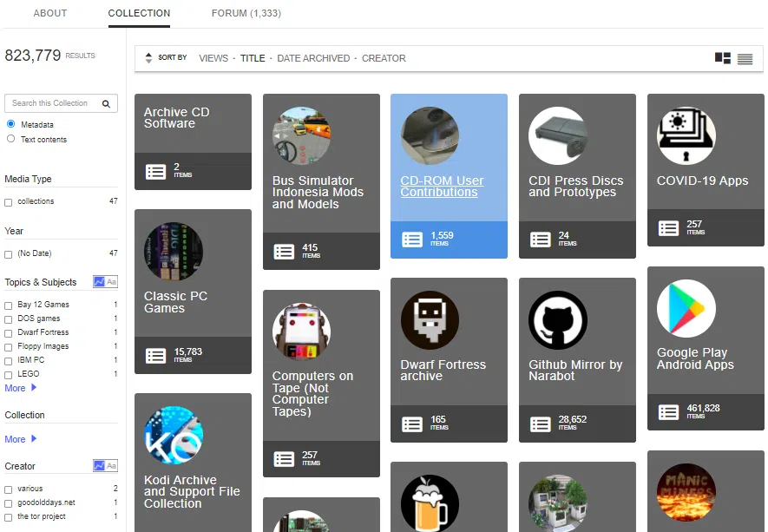Click the magnifier icon in the collection search box
The image size is (768, 532).
pos(108,102)
